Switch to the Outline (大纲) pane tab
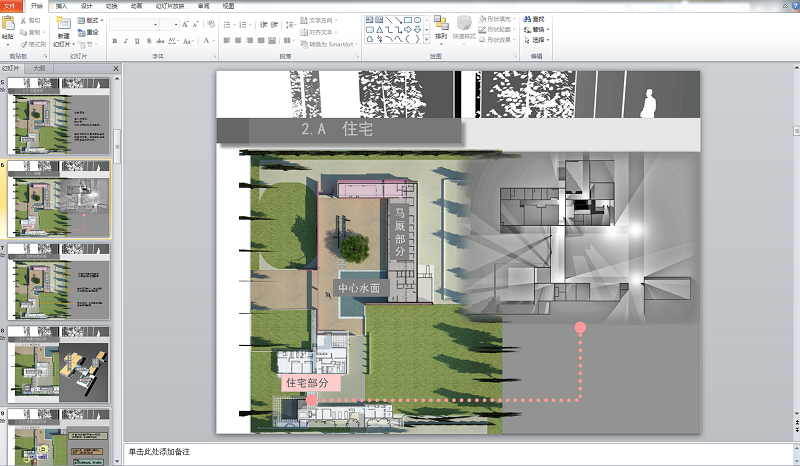The image size is (800, 466). [40, 68]
